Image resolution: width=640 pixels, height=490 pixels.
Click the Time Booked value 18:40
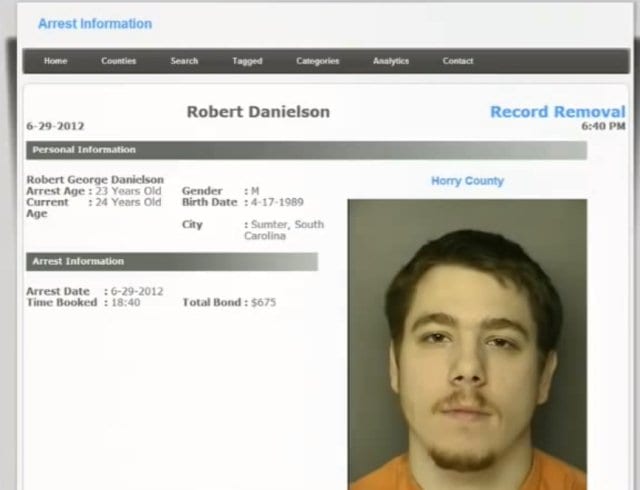(x=126, y=303)
